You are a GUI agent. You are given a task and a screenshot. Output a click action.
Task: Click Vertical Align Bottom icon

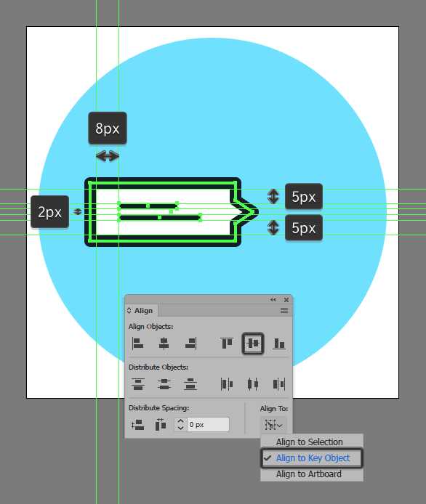click(279, 344)
